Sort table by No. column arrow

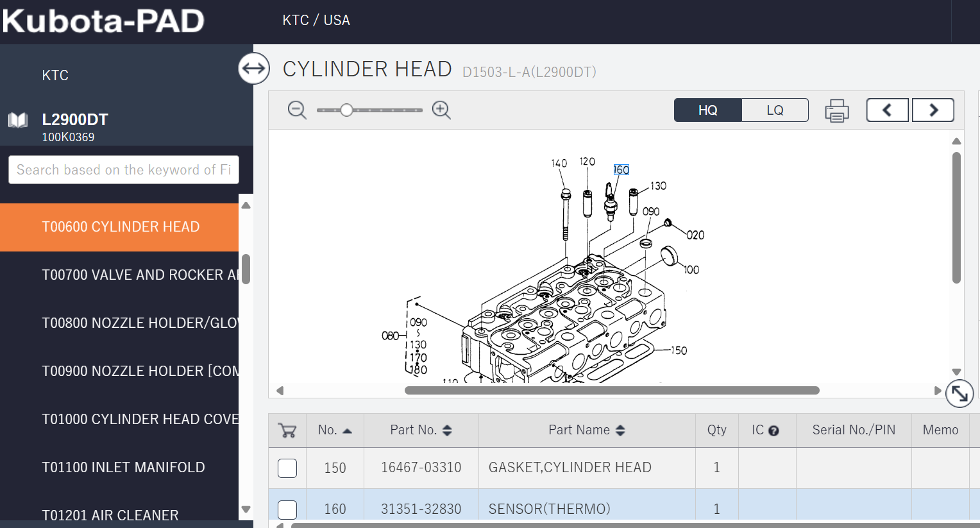coord(347,431)
